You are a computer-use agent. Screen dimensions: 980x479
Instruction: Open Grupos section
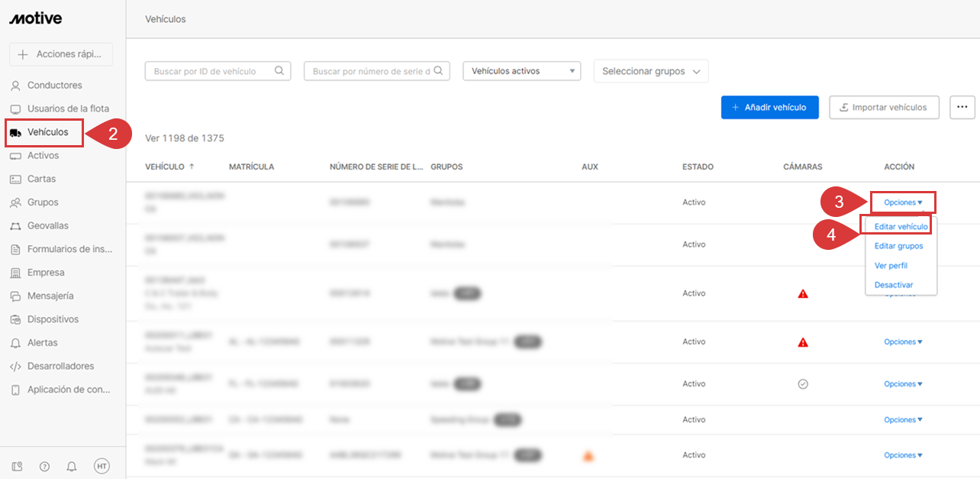tap(43, 202)
